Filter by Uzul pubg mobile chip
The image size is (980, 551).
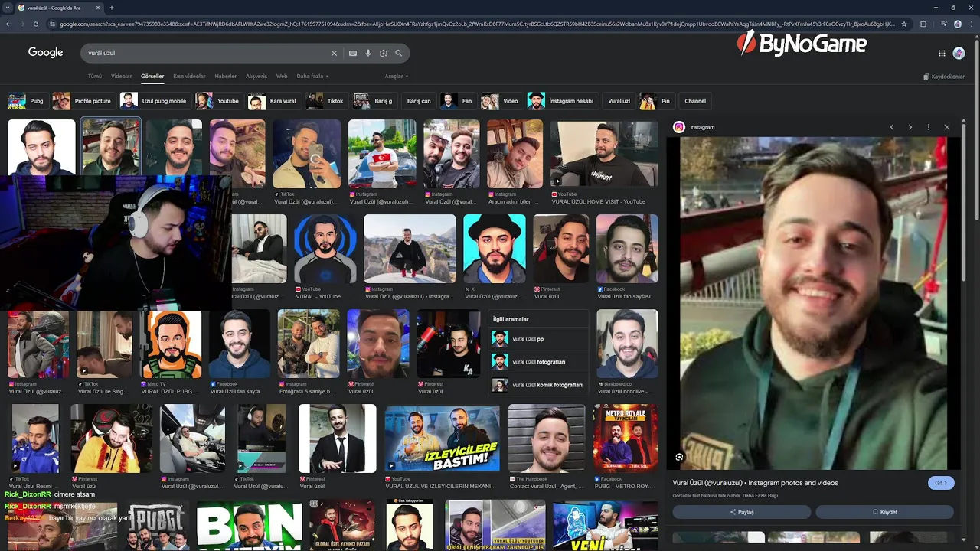(155, 101)
